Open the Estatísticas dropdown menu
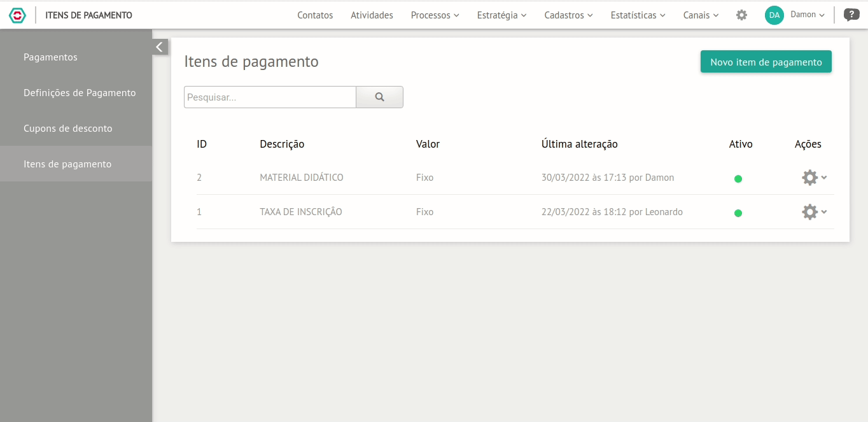Image resolution: width=868 pixels, height=422 pixels. [x=638, y=15]
